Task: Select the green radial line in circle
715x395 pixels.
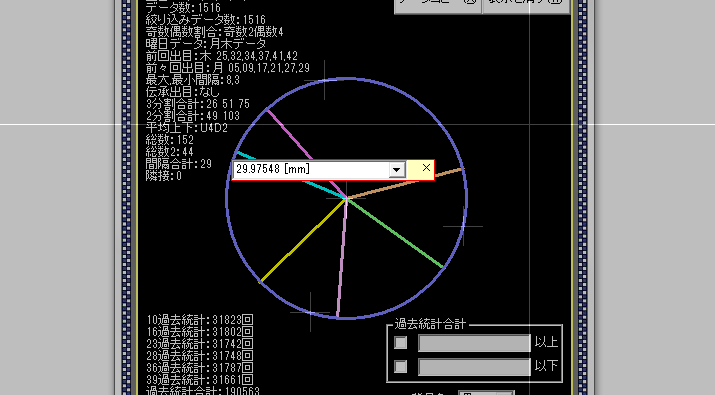Action: pos(395,233)
